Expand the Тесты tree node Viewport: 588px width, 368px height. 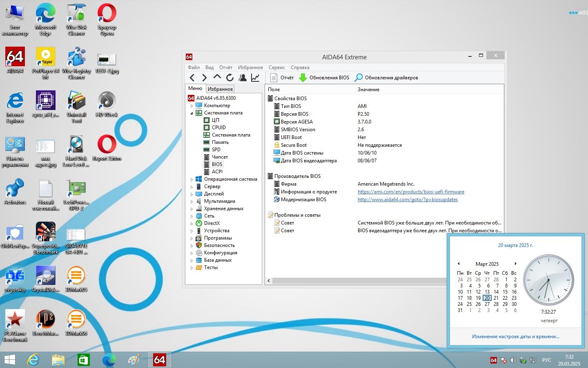tap(192, 268)
